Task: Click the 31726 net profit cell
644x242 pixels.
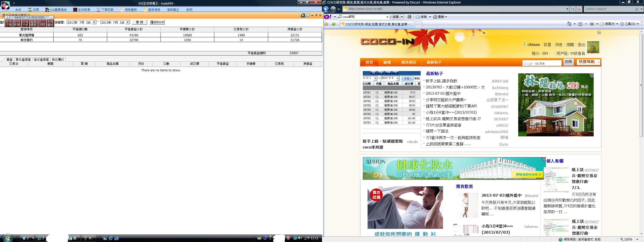Action: coord(295,40)
